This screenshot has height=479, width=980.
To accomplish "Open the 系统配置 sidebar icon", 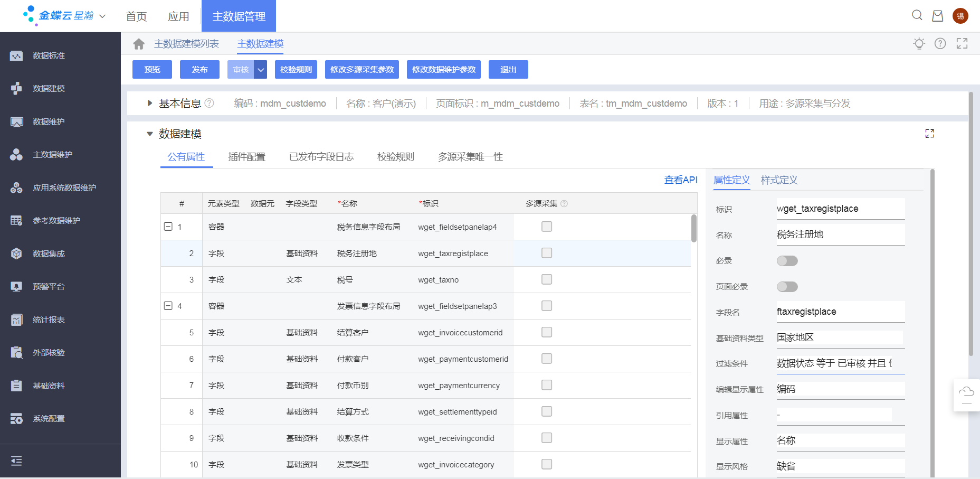I will point(16,418).
